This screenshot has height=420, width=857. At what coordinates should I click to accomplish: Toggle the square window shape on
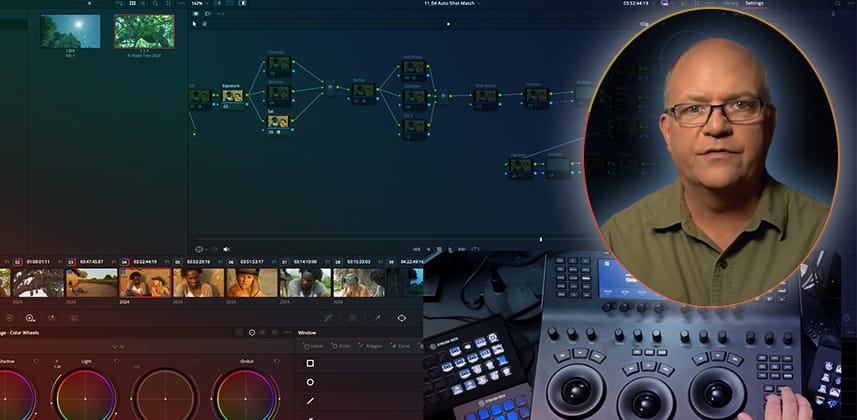click(x=310, y=363)
